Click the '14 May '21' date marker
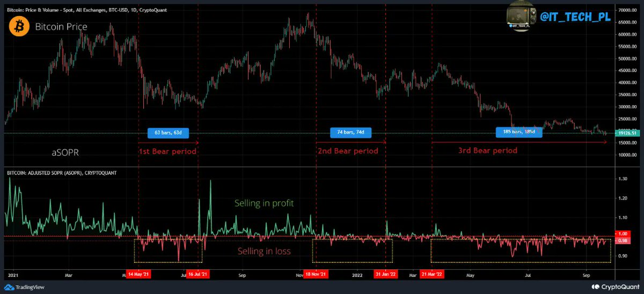Viewport: 644px width, 294px height. [138, 274]
